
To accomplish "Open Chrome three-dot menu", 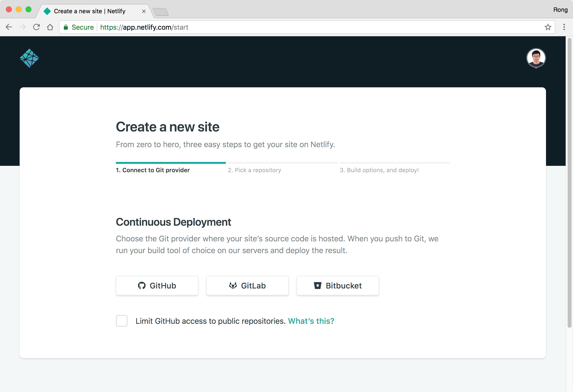I will [x=564, y=27].
